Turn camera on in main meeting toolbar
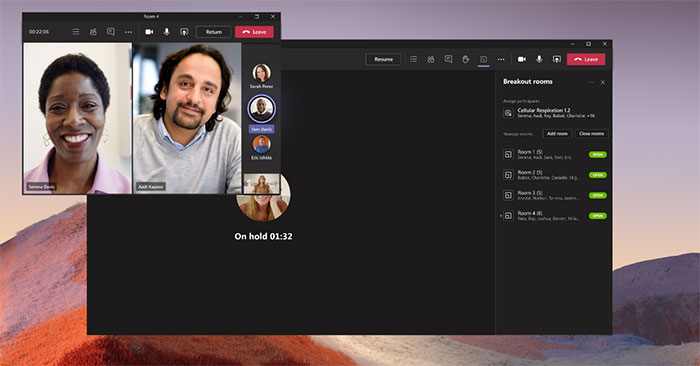The width and height of the screenshot is (700, 366). click(521, 59)
